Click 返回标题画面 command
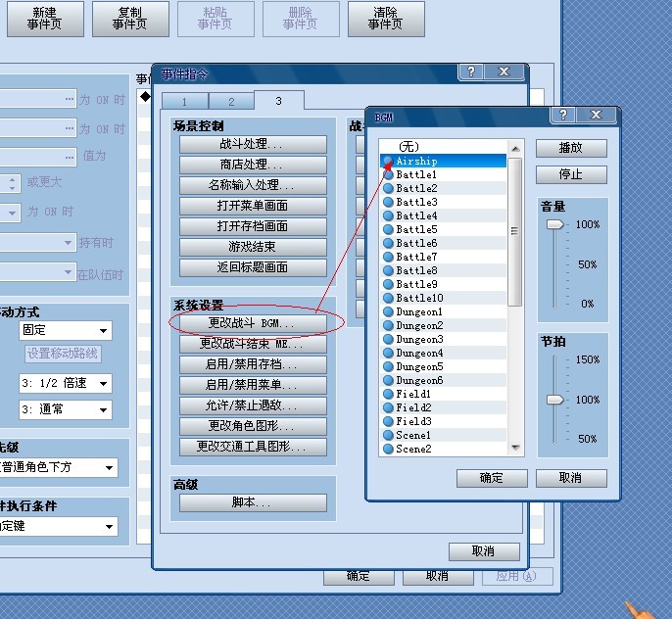 [253, 267]
